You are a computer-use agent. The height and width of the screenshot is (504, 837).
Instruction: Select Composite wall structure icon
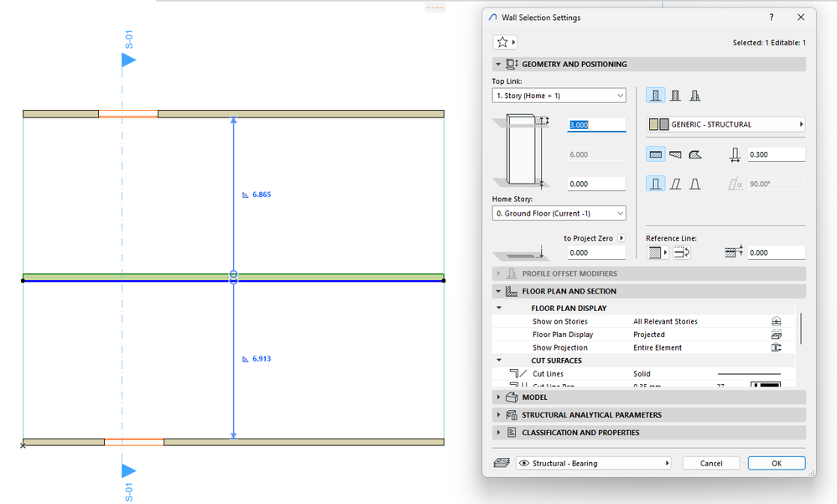coord(675,96)
